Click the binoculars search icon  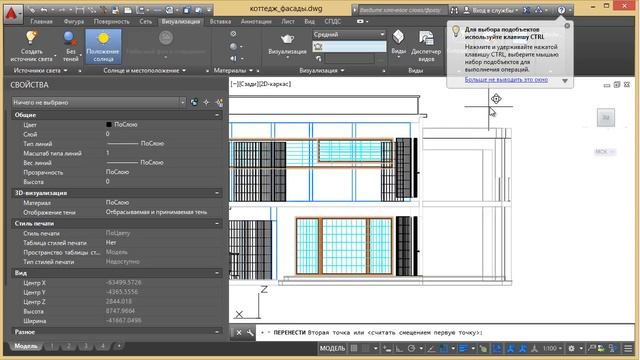[x=454, y=10]
